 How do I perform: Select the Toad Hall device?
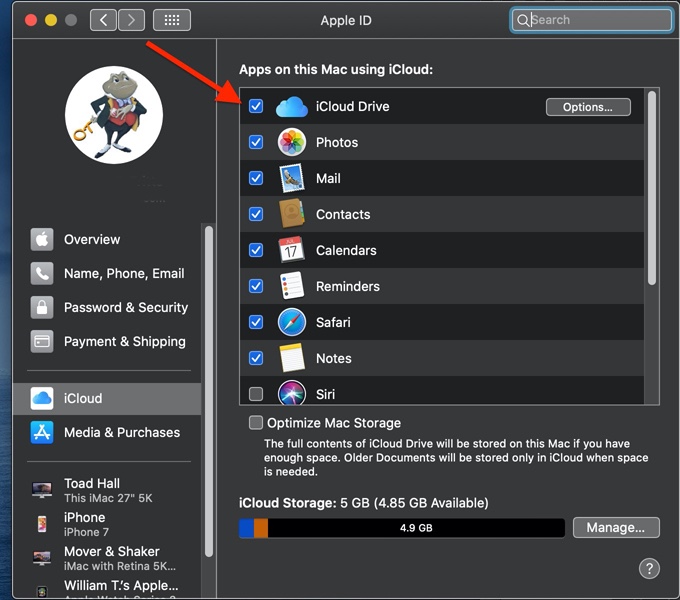coord(108,490)
